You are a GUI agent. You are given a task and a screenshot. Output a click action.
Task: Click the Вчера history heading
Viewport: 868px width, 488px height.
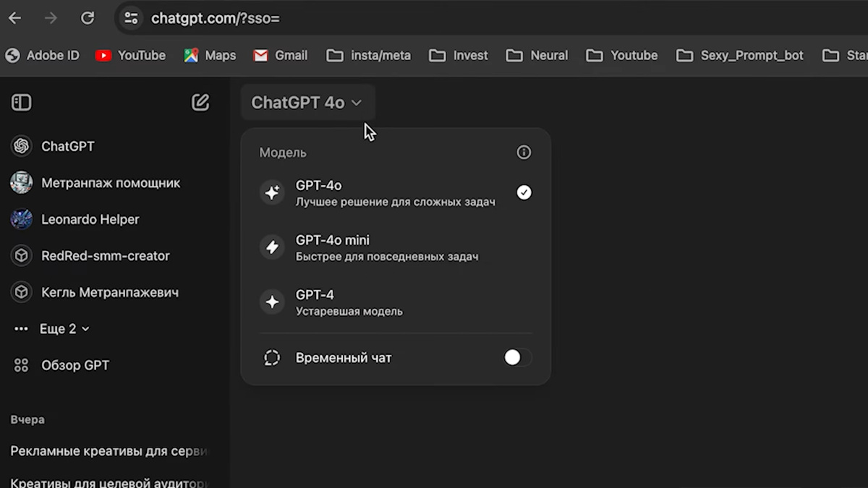click(x=27, y=419)
